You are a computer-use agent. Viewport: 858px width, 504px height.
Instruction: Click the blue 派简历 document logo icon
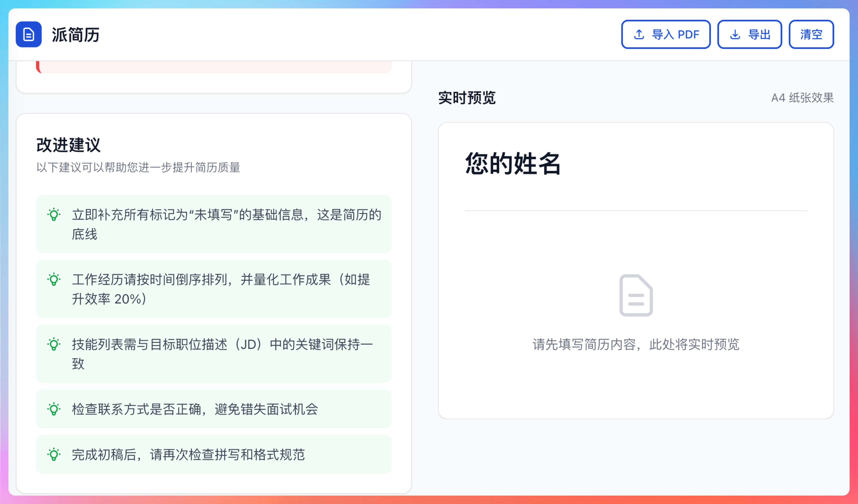coord(29,34)
